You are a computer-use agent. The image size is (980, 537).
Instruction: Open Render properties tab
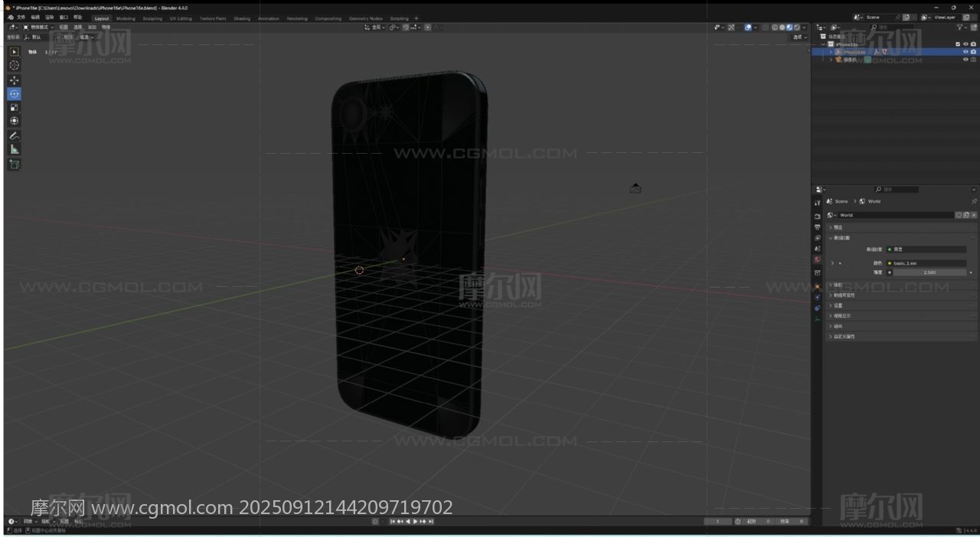point(818,216)
